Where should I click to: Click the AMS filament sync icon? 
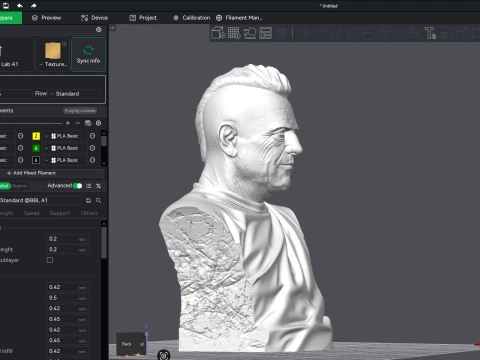[x=88, y=123]
